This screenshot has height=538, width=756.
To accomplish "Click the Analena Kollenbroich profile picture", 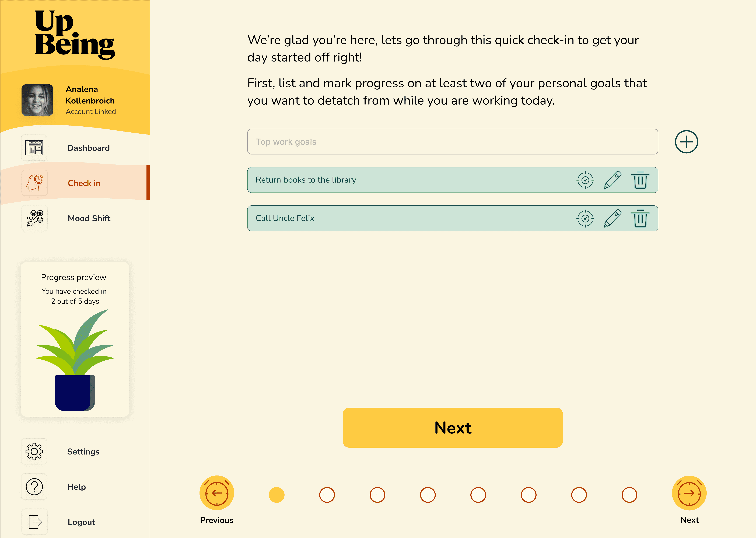I will (x=37, y=100).
